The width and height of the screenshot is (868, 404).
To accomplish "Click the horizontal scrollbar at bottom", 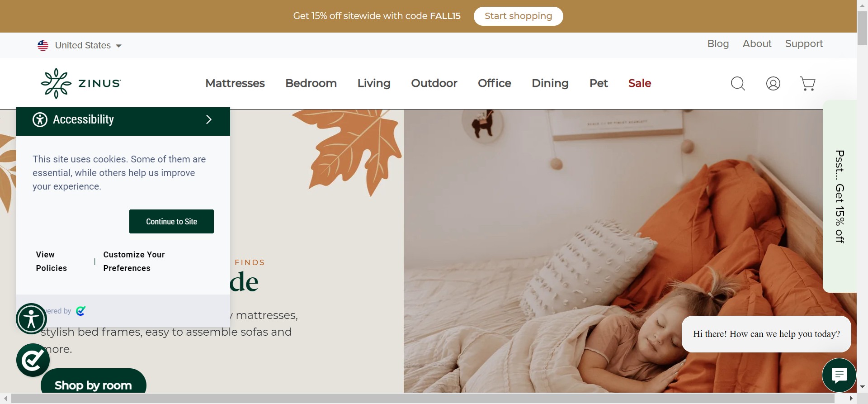I will coord(423,399).
